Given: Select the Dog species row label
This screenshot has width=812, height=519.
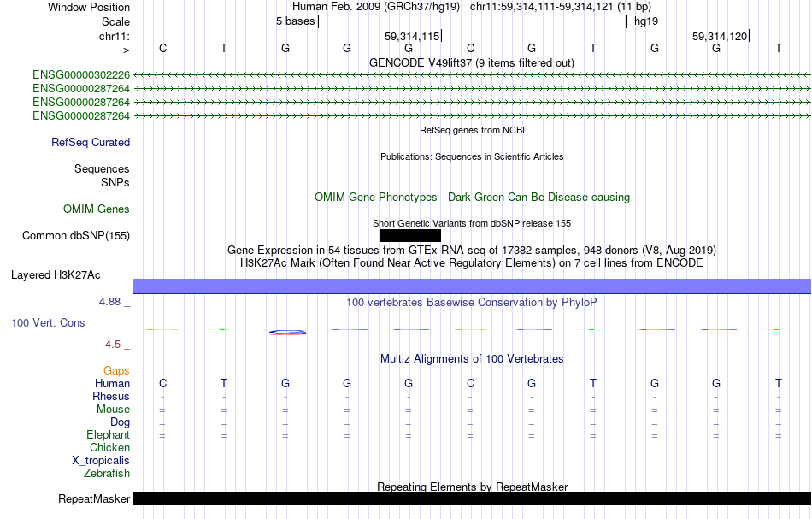Looking at the screenshot, I should click(x=121, y=422).
